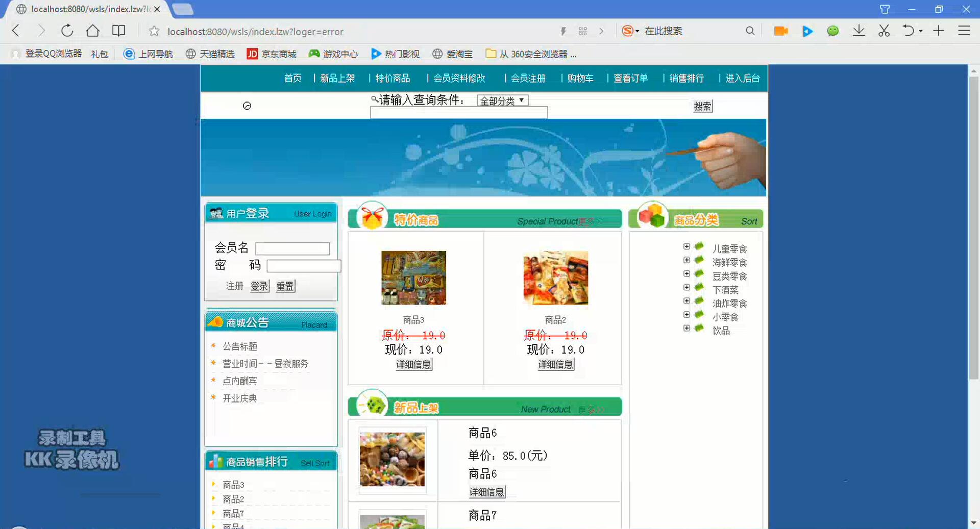
Task: Open the browser hamburger menu
Action: coord(964,31)
